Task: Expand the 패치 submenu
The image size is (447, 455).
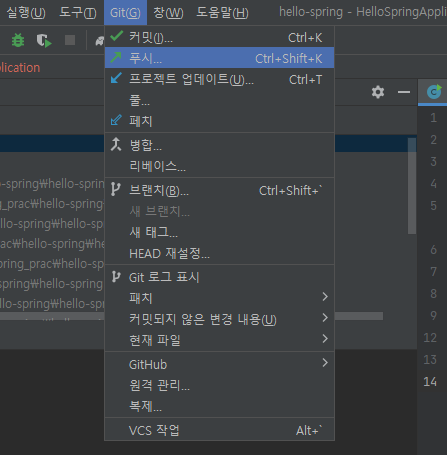Action: pyautogui.click(x=219, y=298)
